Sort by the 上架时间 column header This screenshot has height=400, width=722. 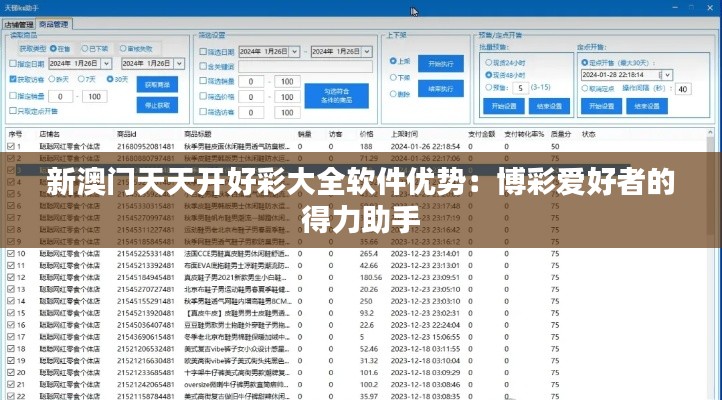click(x=404, y=134)
